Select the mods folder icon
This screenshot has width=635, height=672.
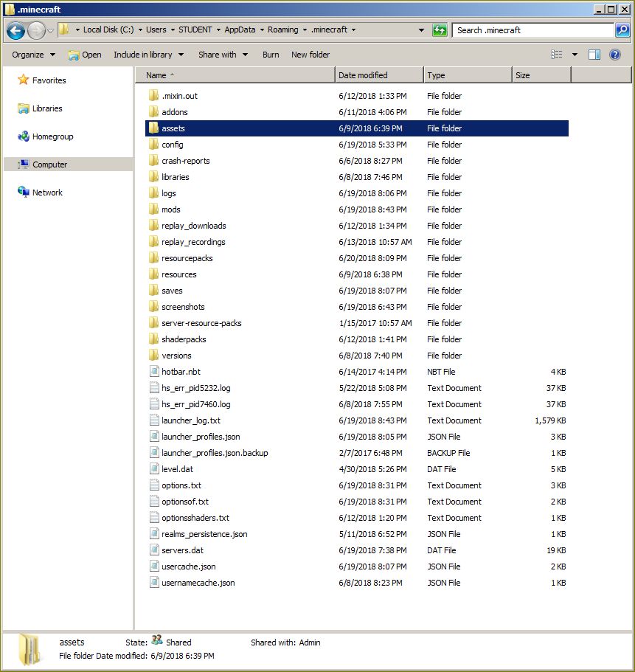click(x=153, y=209)
